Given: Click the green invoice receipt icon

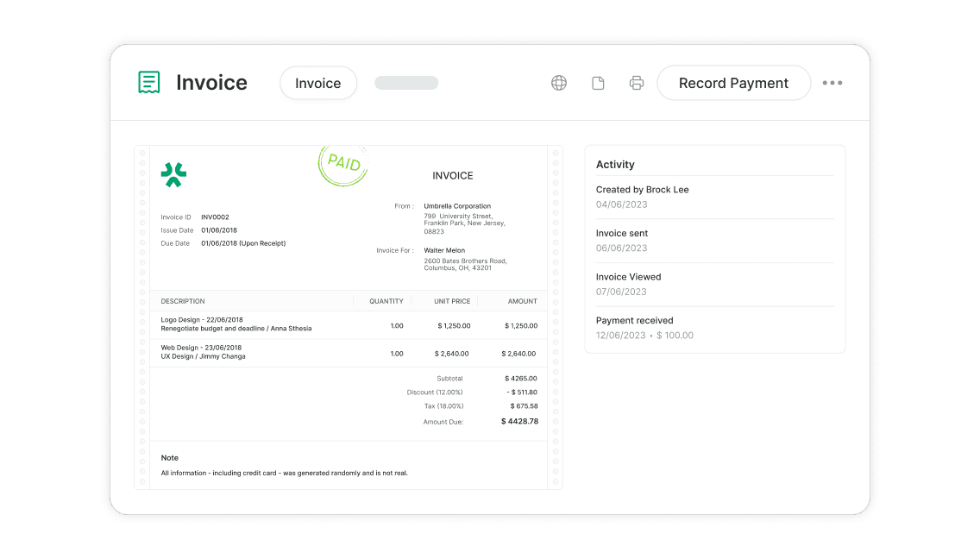Looking at the screenshot, I should 149,83.
